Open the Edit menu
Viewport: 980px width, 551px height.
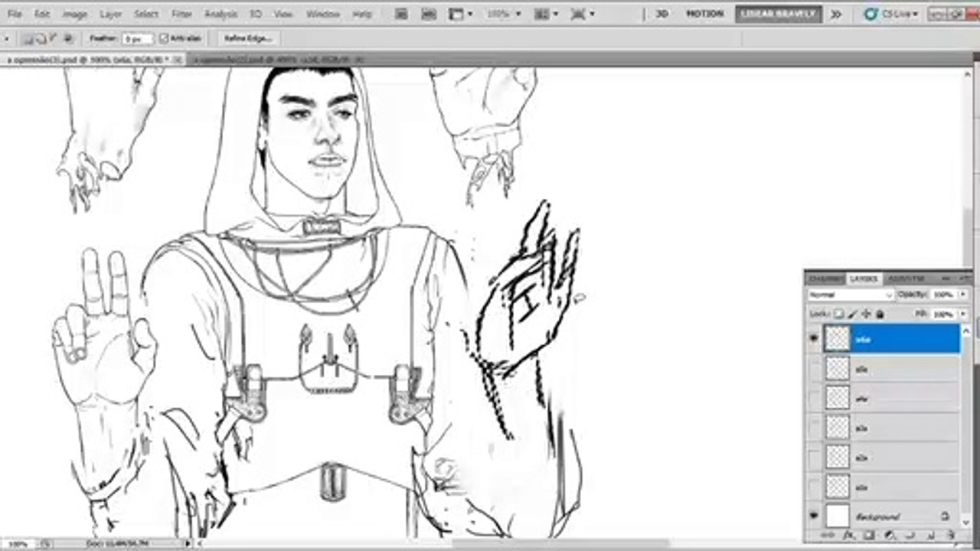point(42,14)
